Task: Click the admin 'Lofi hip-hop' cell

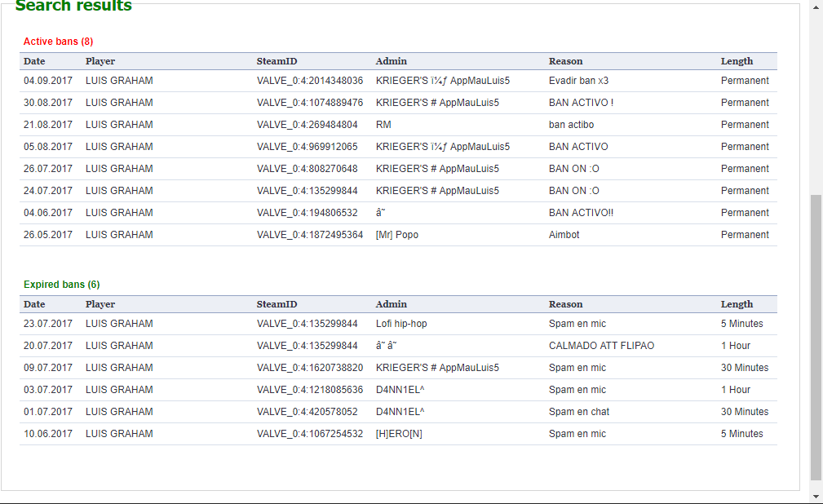Action: click(401, 324)
